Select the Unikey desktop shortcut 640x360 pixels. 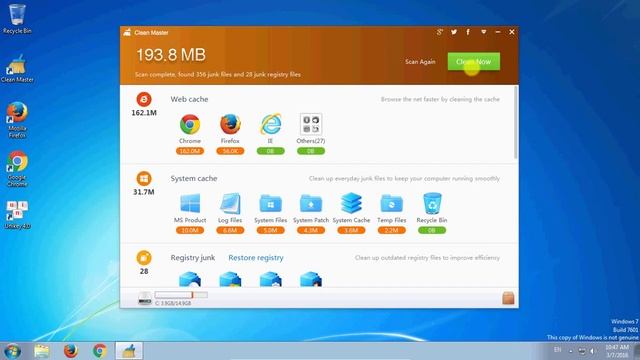(x=17, y=215)
